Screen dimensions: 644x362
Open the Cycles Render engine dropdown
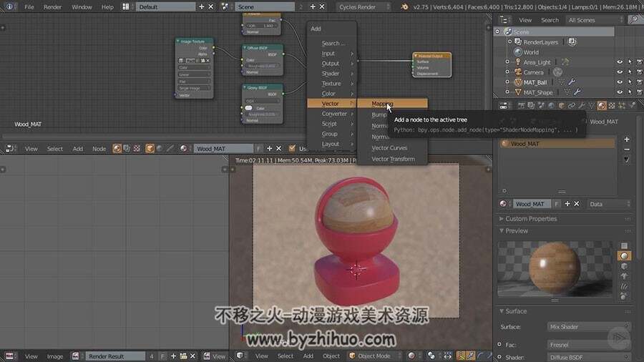tap(363, 6)
